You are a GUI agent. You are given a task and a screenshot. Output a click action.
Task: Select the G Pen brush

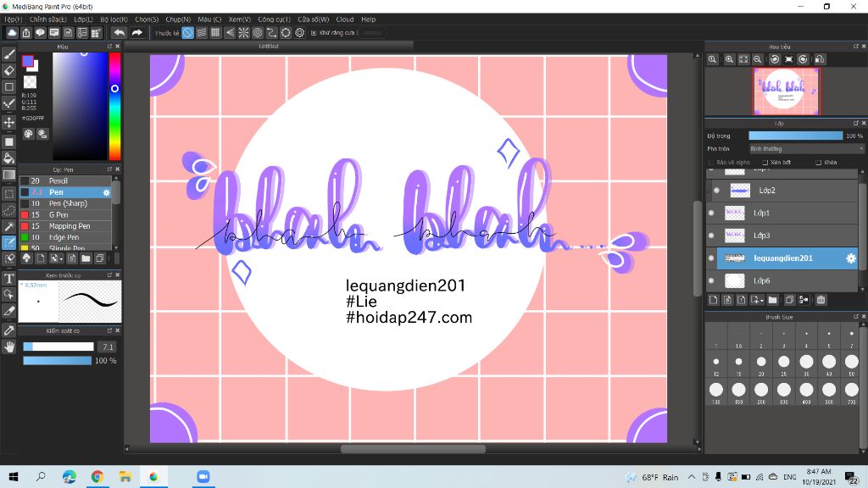click(65, 214)
